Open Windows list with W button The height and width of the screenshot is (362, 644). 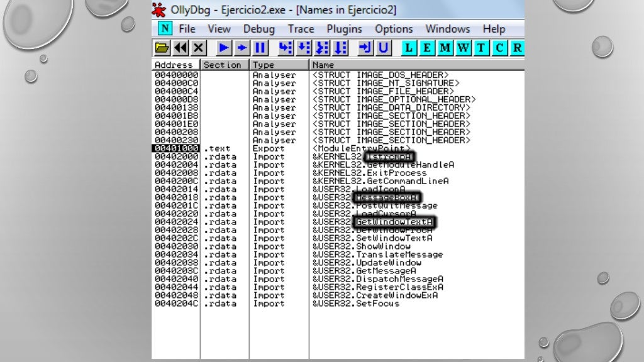coord(463,48)
